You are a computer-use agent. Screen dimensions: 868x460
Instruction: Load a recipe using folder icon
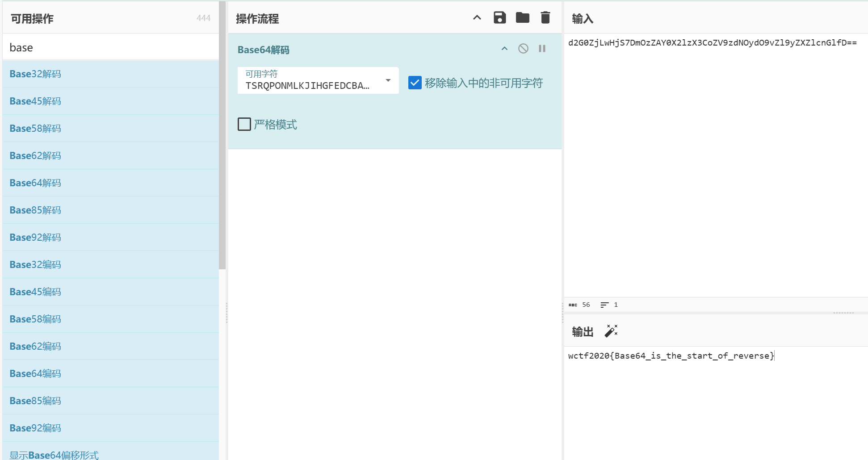pos(522,18)
